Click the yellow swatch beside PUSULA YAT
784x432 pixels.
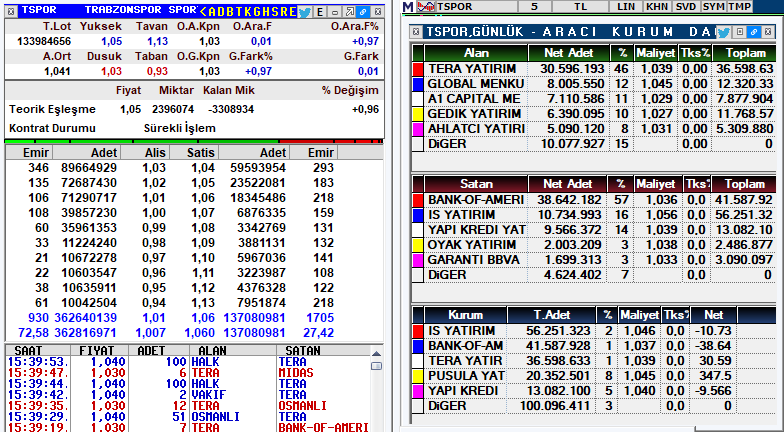tap(418, 376)
